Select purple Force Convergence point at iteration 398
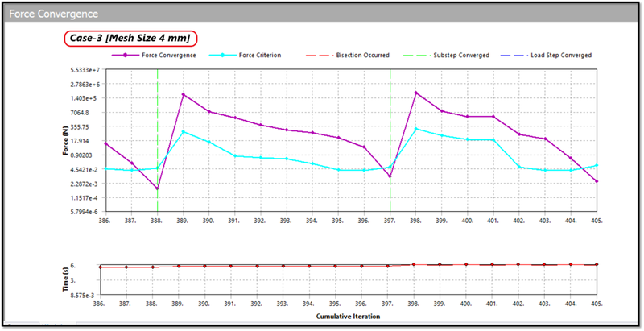644x331 pixels. [x=415, y=93]
